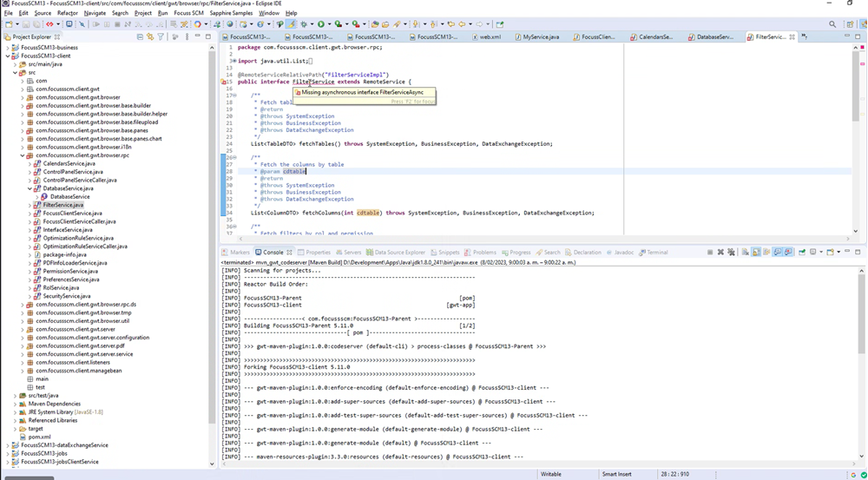Image resolution: width=868 pixels, height=480 pixels.
Task: Maximize the Console view panel
Action: click(858, 252)
